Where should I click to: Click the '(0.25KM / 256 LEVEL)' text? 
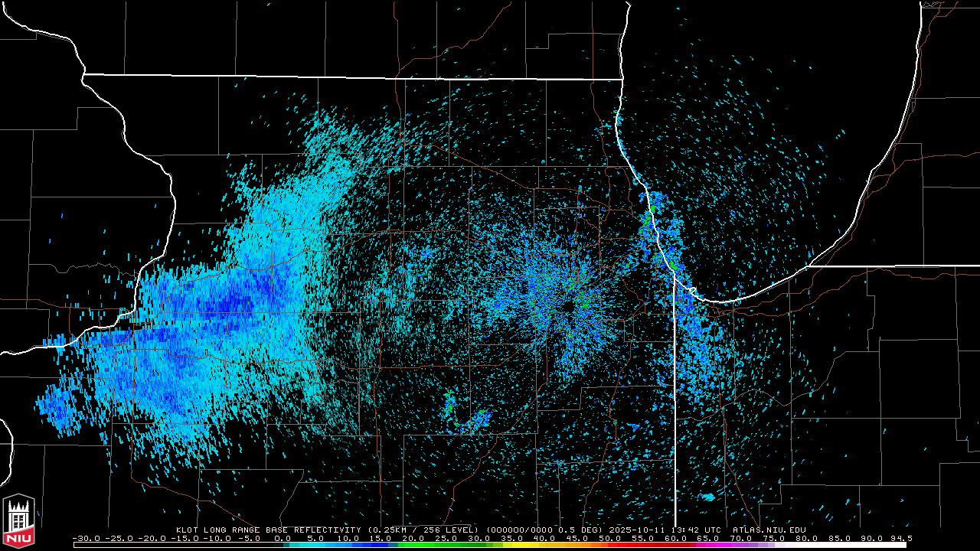click(x=423, y=530)
